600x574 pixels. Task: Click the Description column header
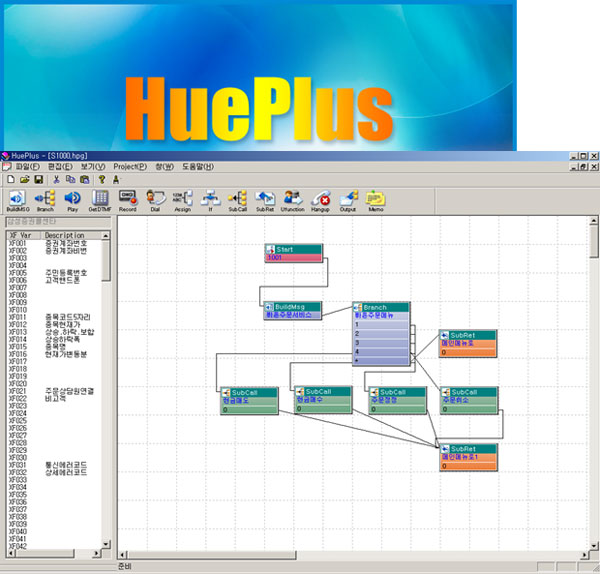coord(71,235)
